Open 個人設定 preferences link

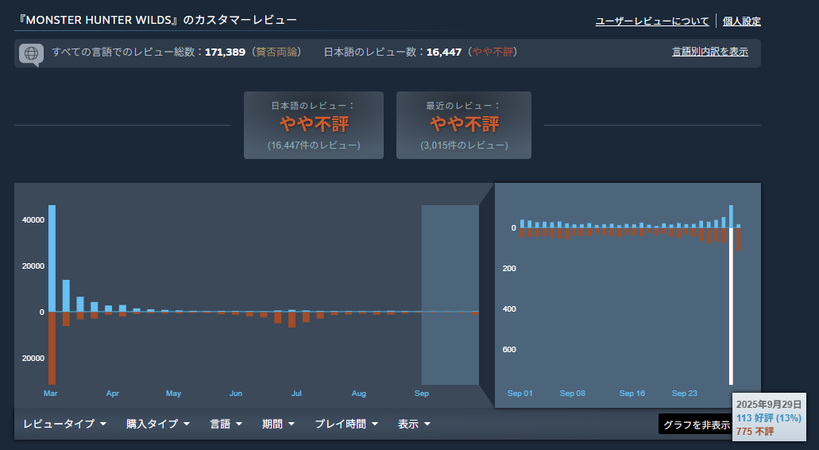(x=741, y=20)
